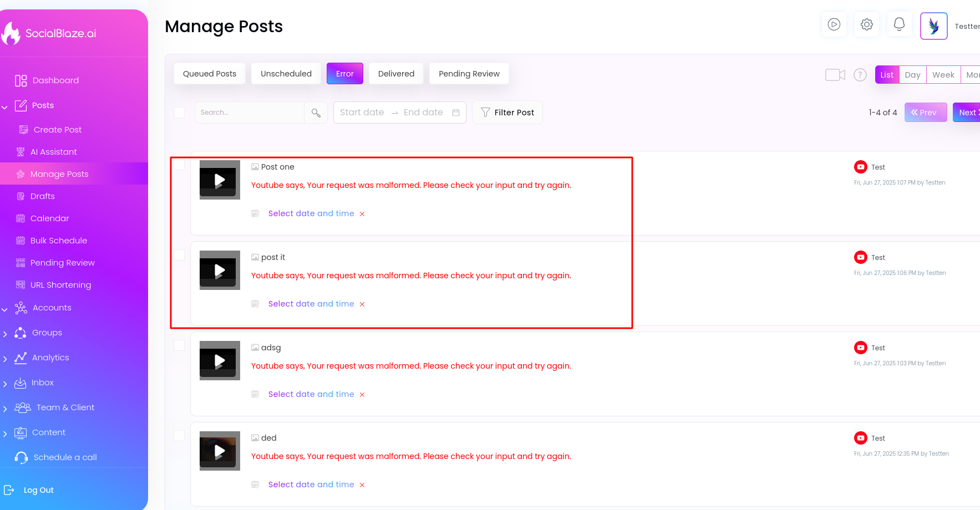The image size is (980, 510).
Task: Click Select date and time on adsg
Action: tap(311, 394)
